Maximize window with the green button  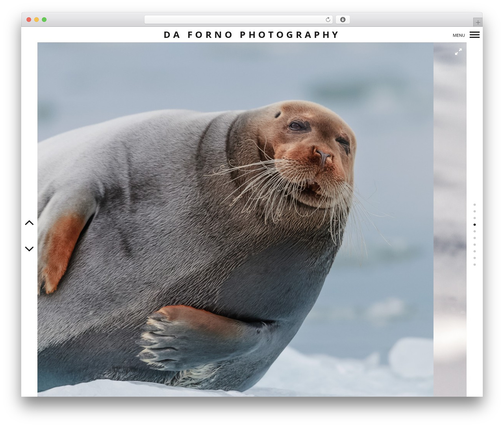coord(44,20)
